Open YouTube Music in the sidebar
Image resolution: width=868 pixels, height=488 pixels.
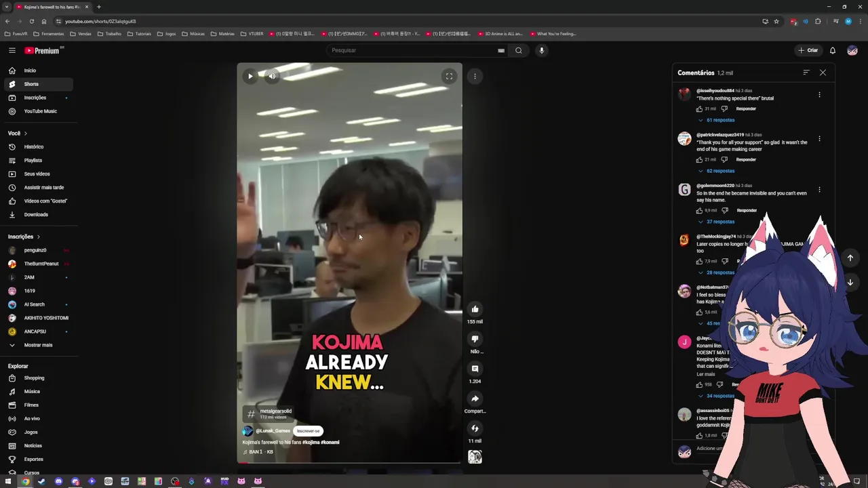[x=38, y=111]
